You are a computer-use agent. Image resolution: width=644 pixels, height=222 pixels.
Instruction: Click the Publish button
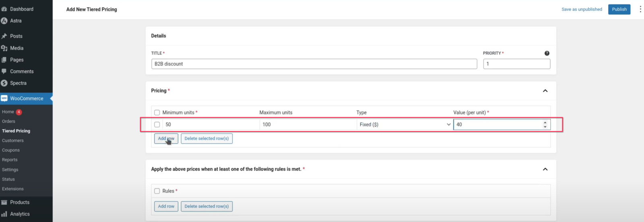coord(619,9)
